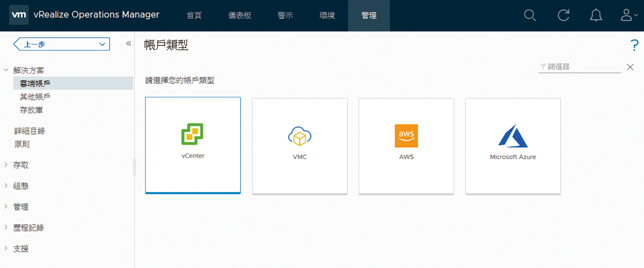Select 存放庫 in the sidebar
Image resolution: width=644 pixels, height=268 pixels.
point(31,110)
